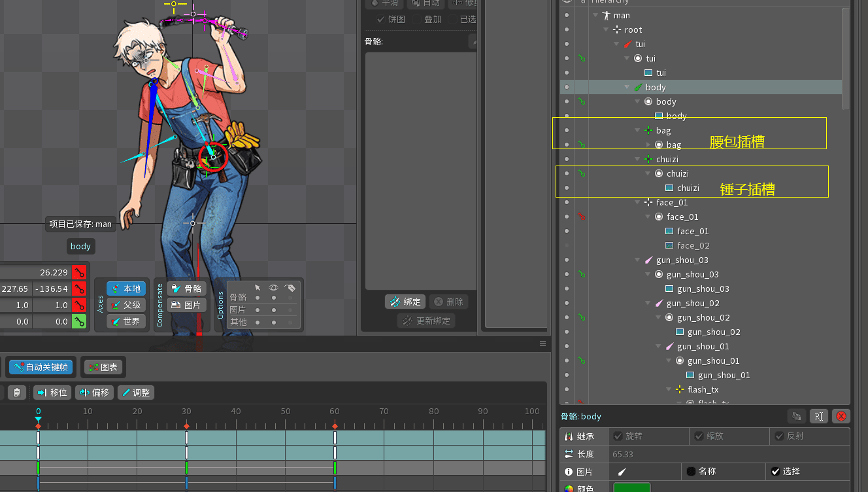The height and width of the screenshot is (492, 868).
Task: Click the keyframe marker at frame 30
Action: [186, 426]
